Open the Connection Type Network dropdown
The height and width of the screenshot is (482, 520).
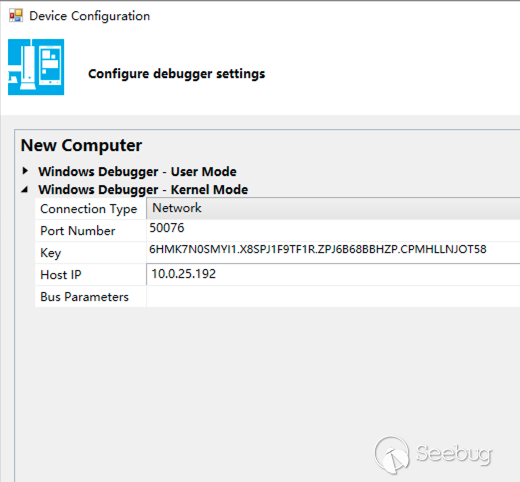[x=333, y=208]
